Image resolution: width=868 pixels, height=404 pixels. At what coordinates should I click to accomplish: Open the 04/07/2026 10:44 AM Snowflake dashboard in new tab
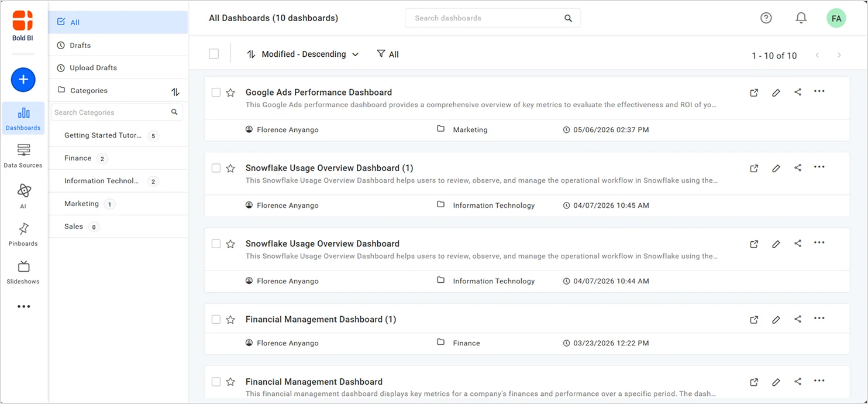(x=754, y=244)
